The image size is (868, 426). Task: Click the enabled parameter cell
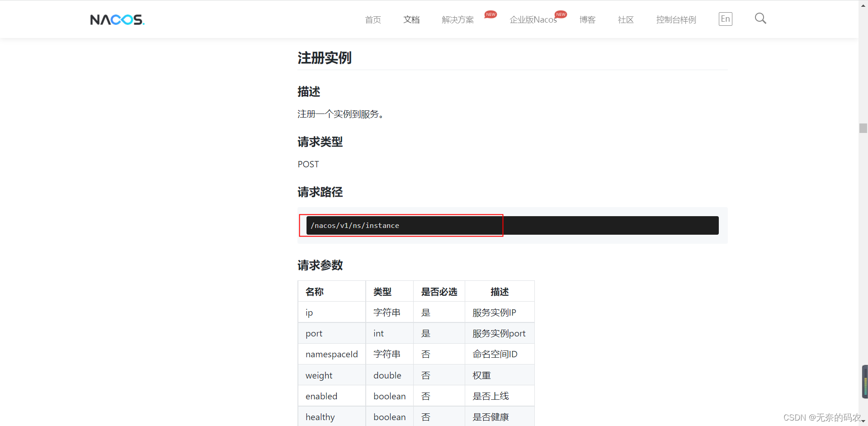click(x=332, y=396)
